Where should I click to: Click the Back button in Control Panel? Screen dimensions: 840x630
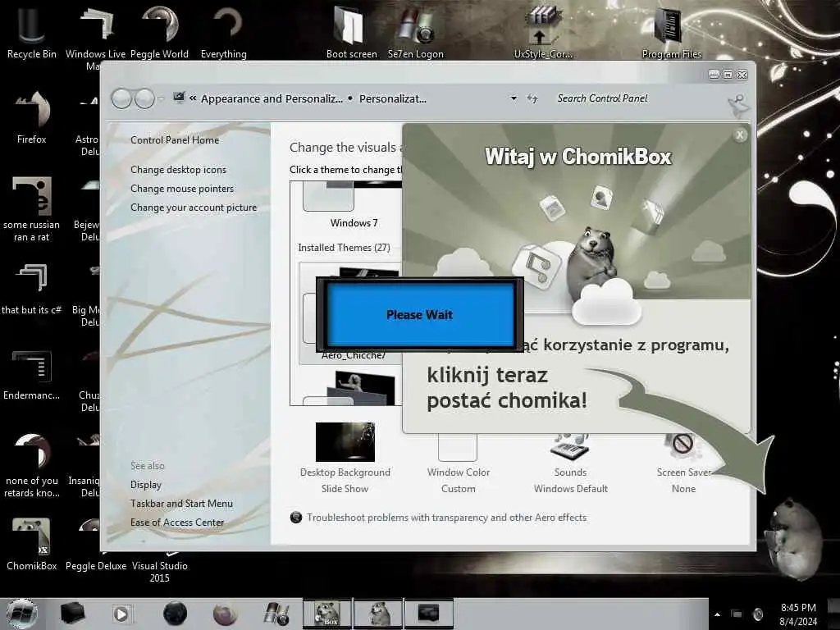click(121, 98)
